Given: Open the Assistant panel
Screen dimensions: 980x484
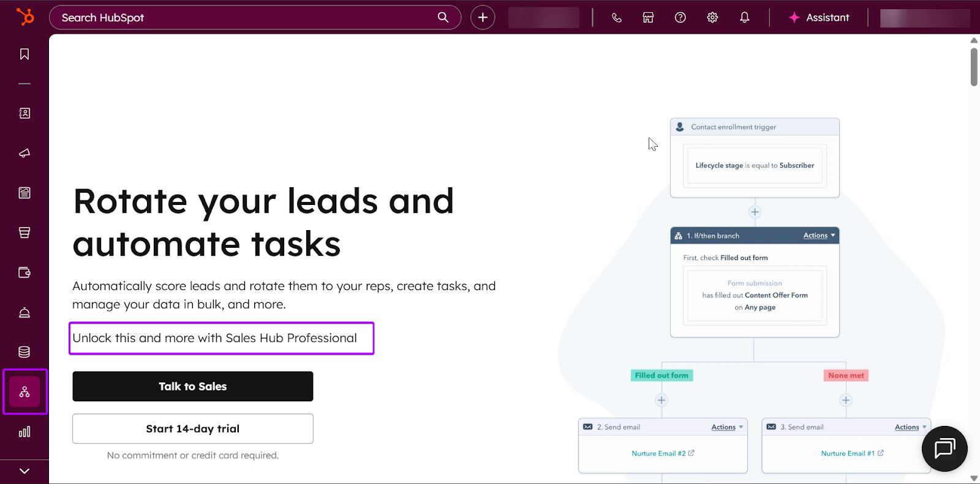Looking at the screenshot, I should [819, 18].
